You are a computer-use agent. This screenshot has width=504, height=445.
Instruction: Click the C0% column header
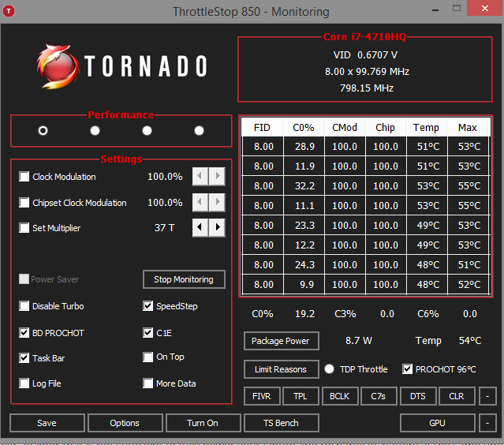tap(303, 127)
